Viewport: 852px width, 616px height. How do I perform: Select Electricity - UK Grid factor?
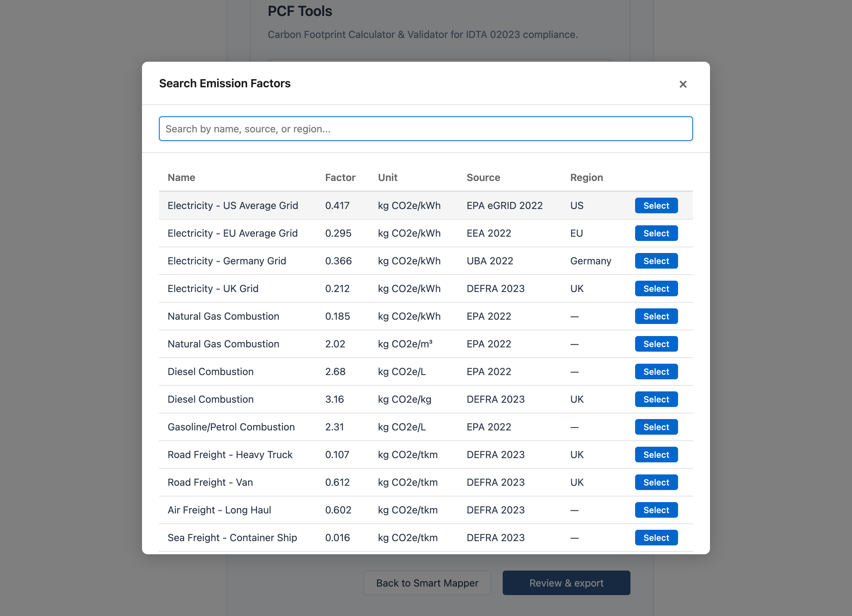(656, 289)
